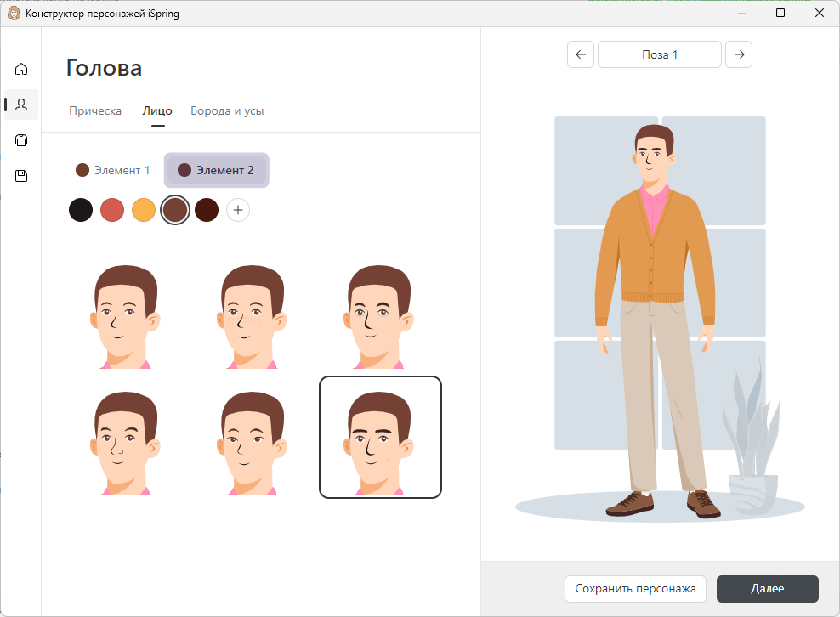Select the outlined face with thick eyebrows
The image size is (840, 617).
380,437
